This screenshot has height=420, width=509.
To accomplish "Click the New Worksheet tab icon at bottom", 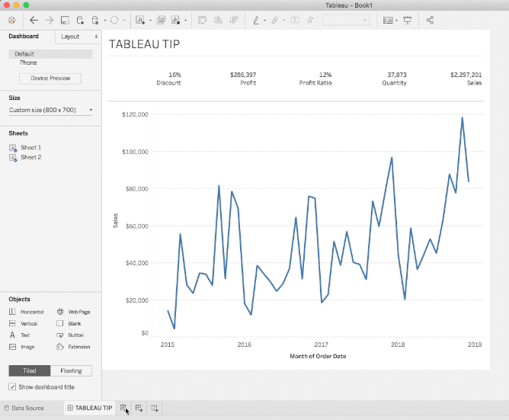I will [x=123, y=408].
